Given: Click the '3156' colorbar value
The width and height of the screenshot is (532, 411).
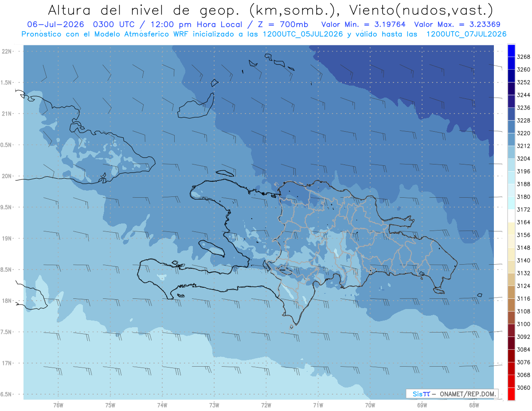Looking at the screenshot, I should pyautogui.click(x=524, y=235).
